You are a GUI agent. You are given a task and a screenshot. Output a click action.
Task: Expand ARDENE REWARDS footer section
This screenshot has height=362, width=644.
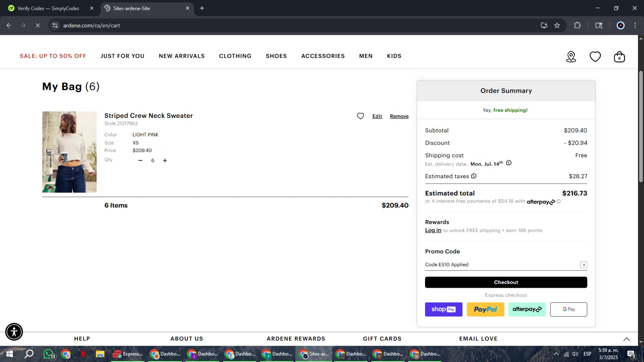(x=296, y=339)
